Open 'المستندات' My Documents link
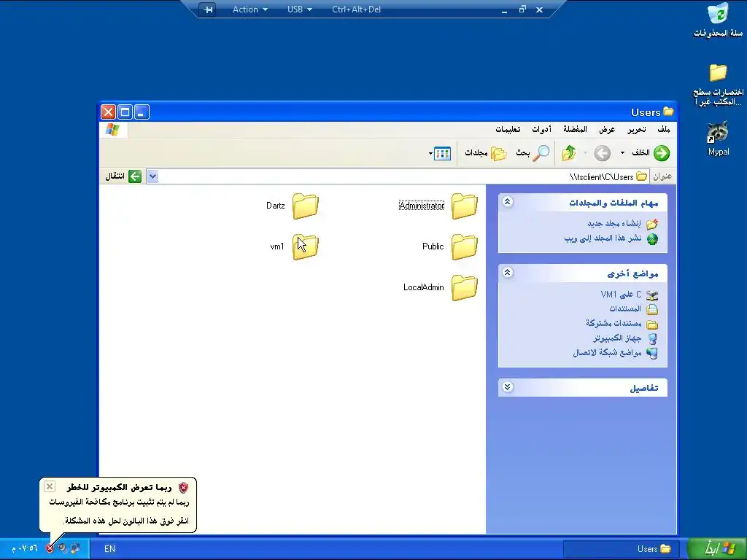 coord(625,309)
